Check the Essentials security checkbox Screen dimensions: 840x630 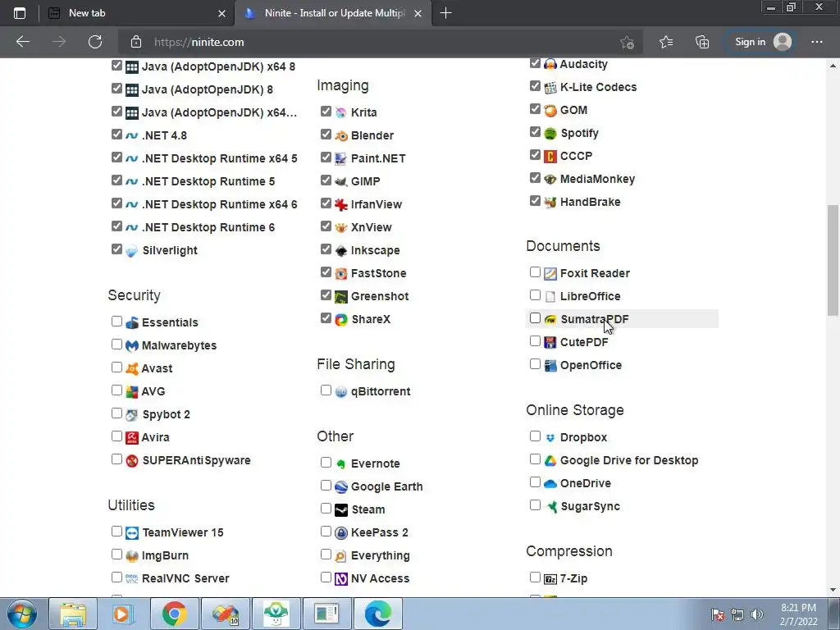[116, 322]
